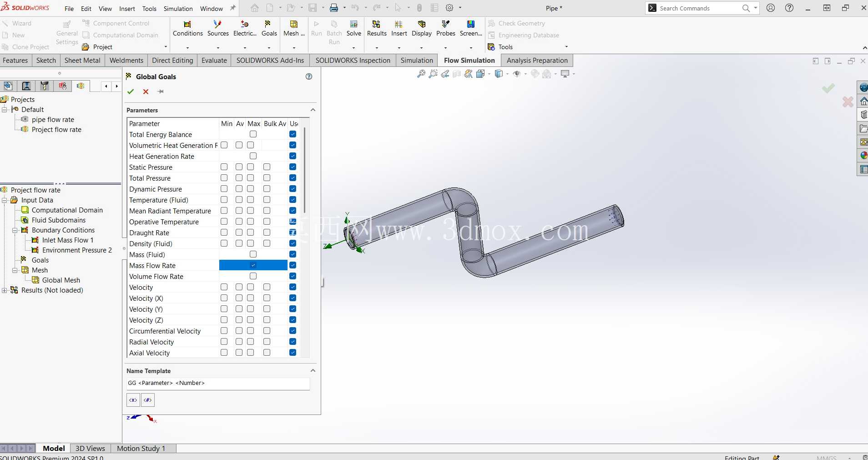This screenshot has width=868, height=460.
Task: Enable Min checkbox for Static Pressure
Action: pyautogui.click(x=224, y=167)
